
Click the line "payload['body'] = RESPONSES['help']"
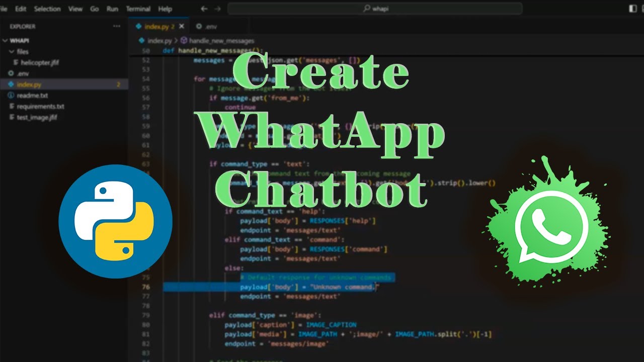308,221
